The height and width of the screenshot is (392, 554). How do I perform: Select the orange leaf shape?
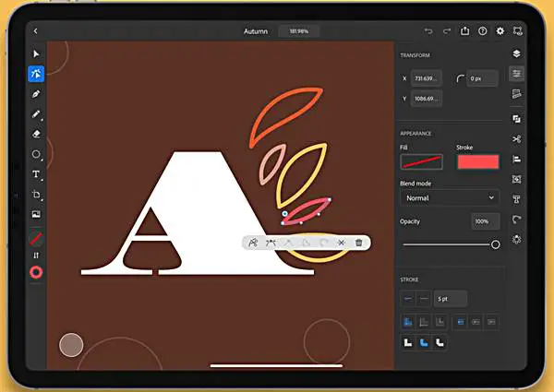(285, 116)
